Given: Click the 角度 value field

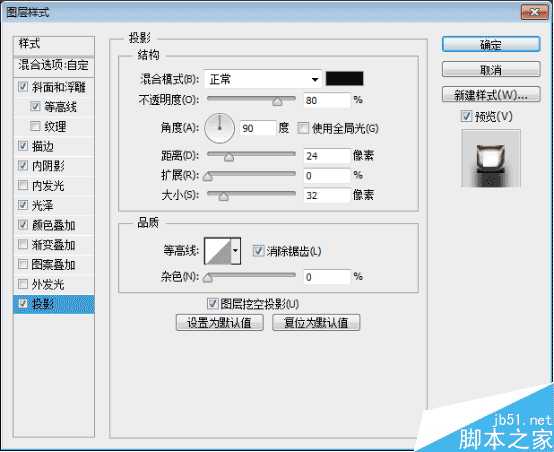Looking at the screenshot, I should click(258, 128).
